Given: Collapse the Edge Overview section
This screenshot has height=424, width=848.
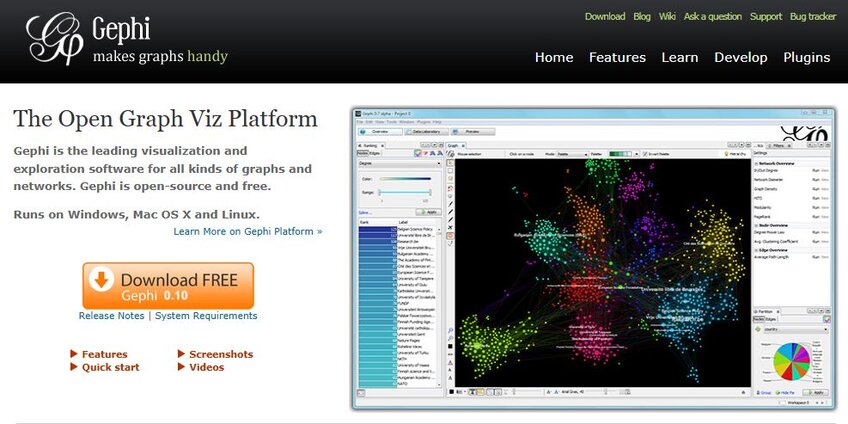Looking at the screenshot, I should click(x=756, y=250).
